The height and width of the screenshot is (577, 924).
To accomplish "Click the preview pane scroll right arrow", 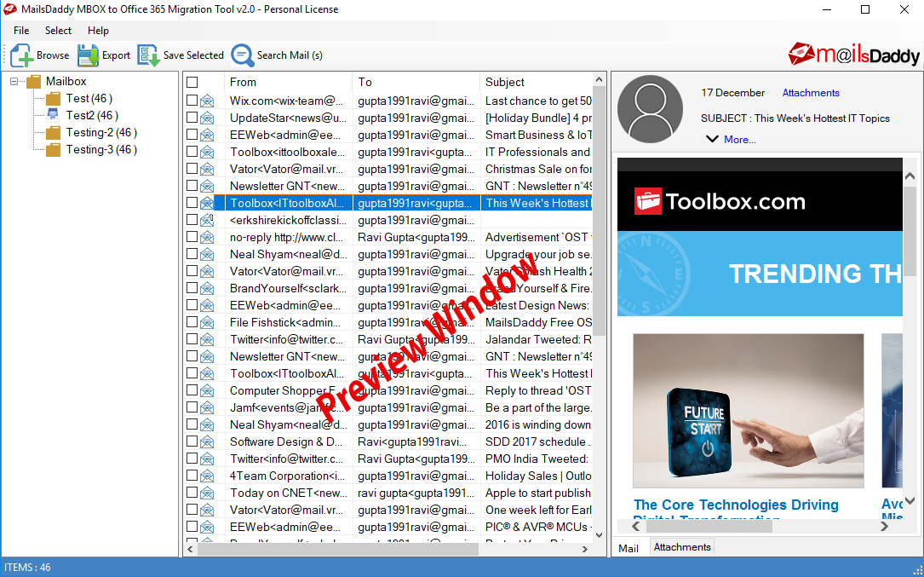I will point(884,526).
